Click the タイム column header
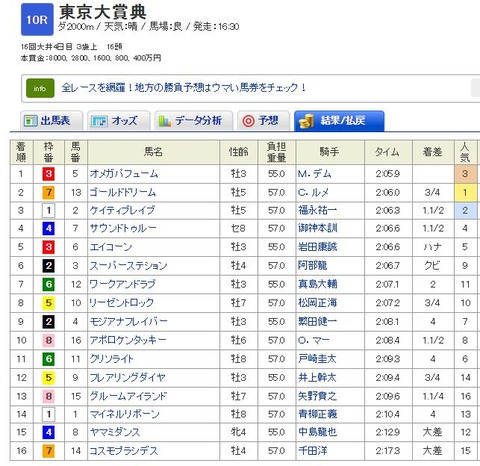The height and width of the screenshot is (466, 480). (x=388, y=152)
